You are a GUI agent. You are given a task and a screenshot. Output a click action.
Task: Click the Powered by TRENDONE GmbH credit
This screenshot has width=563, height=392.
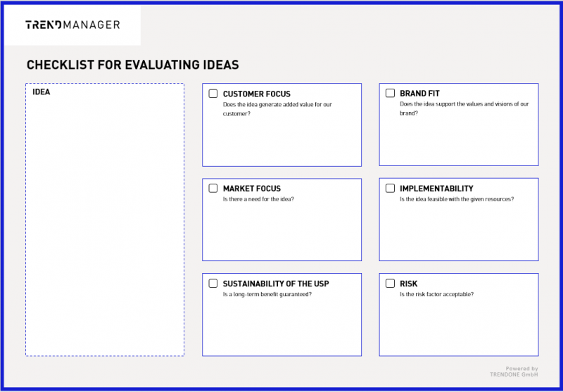point(514,372)
